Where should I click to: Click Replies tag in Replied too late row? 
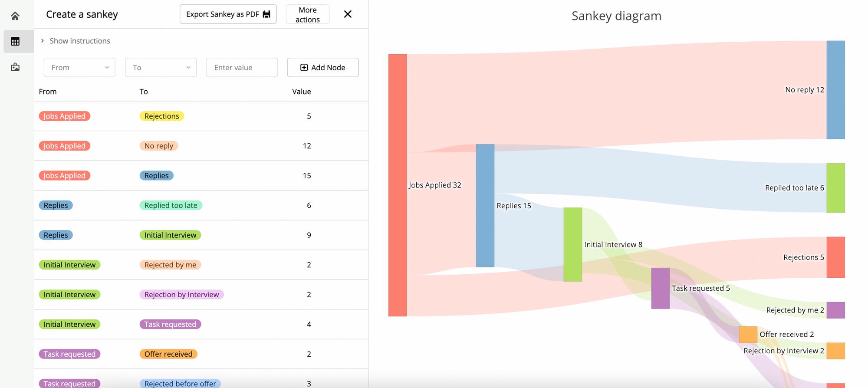click(x=56, y=205)
